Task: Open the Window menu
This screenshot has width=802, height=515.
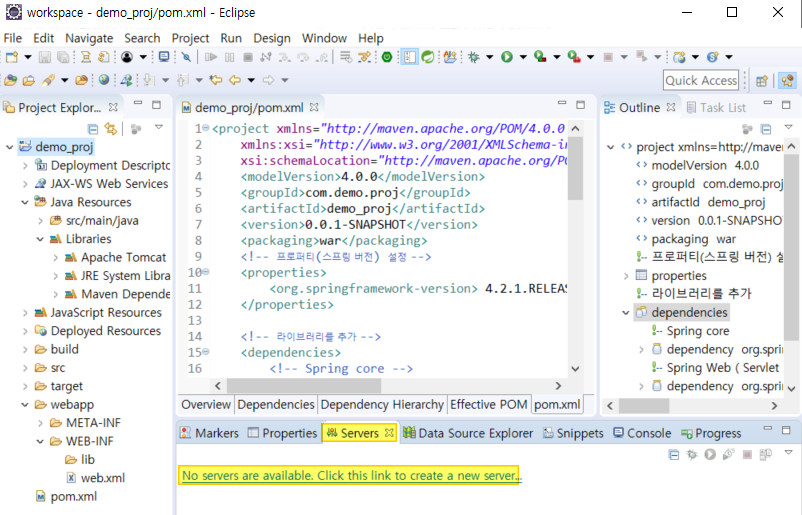Action: tap(324, 38)
